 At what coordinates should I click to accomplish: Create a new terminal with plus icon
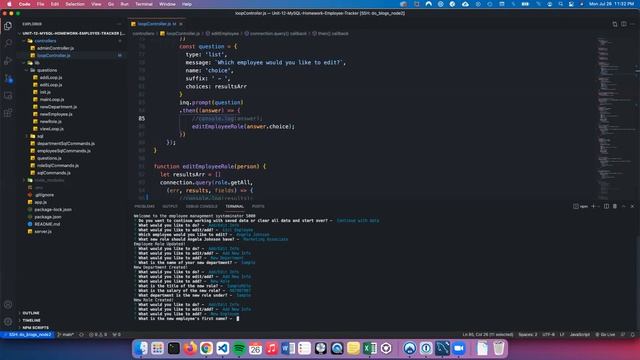593,207
